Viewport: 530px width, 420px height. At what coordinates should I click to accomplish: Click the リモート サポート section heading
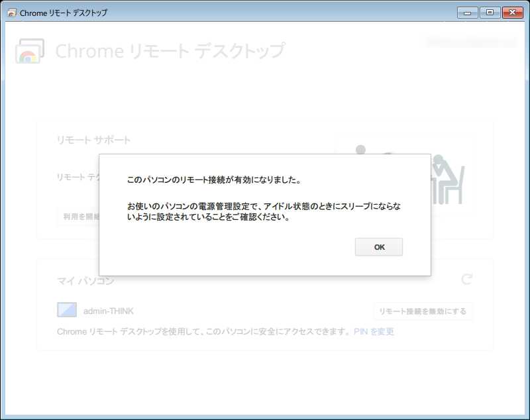(94, 140)
